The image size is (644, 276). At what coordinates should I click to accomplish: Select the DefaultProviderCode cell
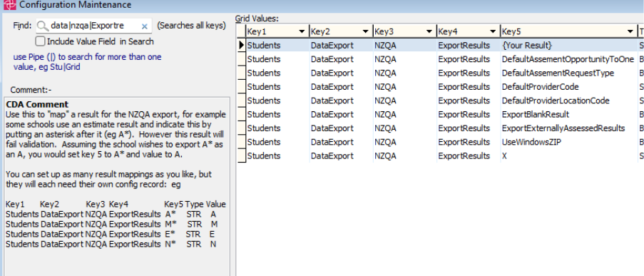pos(569,87)
